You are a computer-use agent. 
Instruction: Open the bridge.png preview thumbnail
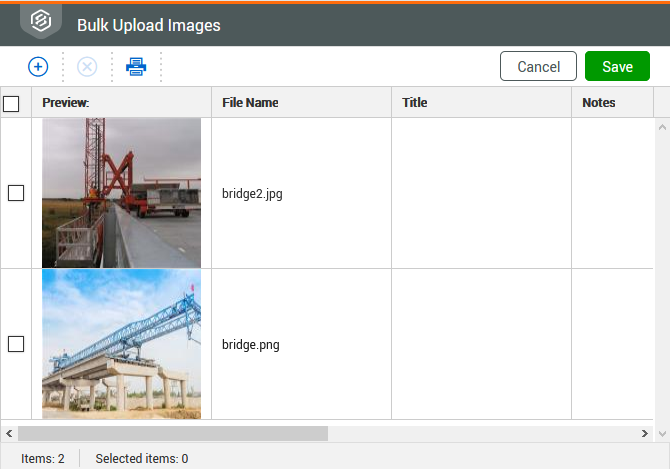click(121, 344)
